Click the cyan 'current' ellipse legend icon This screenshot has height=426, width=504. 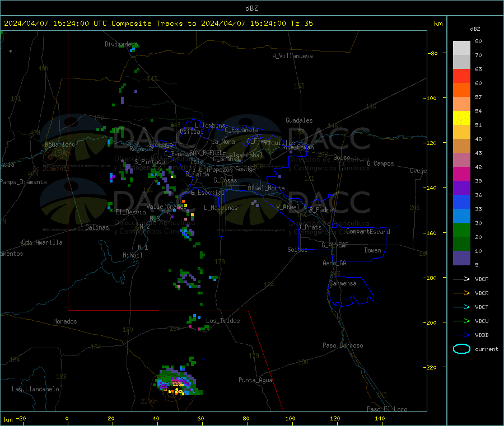[x=461, y=349]
